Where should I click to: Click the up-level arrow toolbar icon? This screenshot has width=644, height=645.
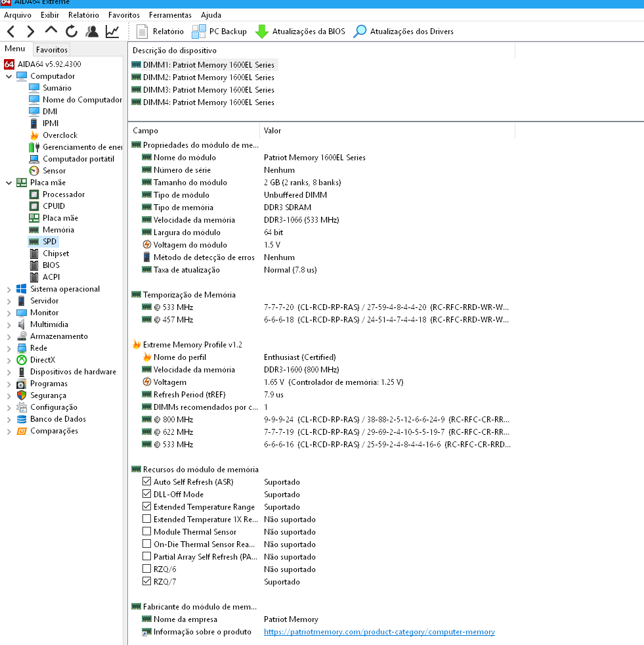click(x=51, y=30)
